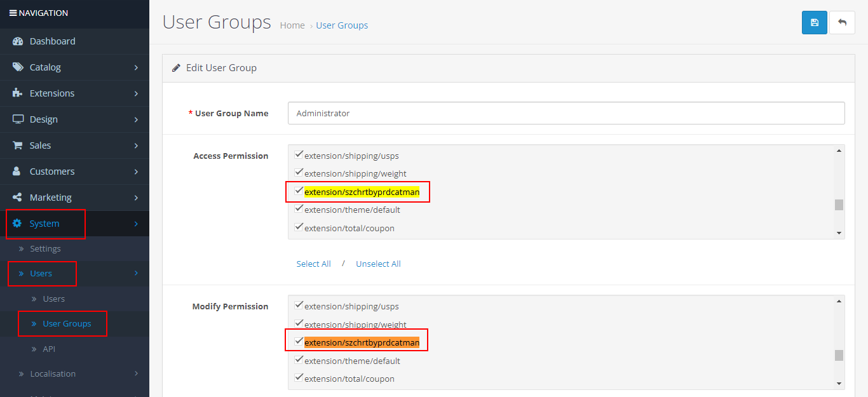
Task: Open the Settings submenu item
Action: click(45, 248)
